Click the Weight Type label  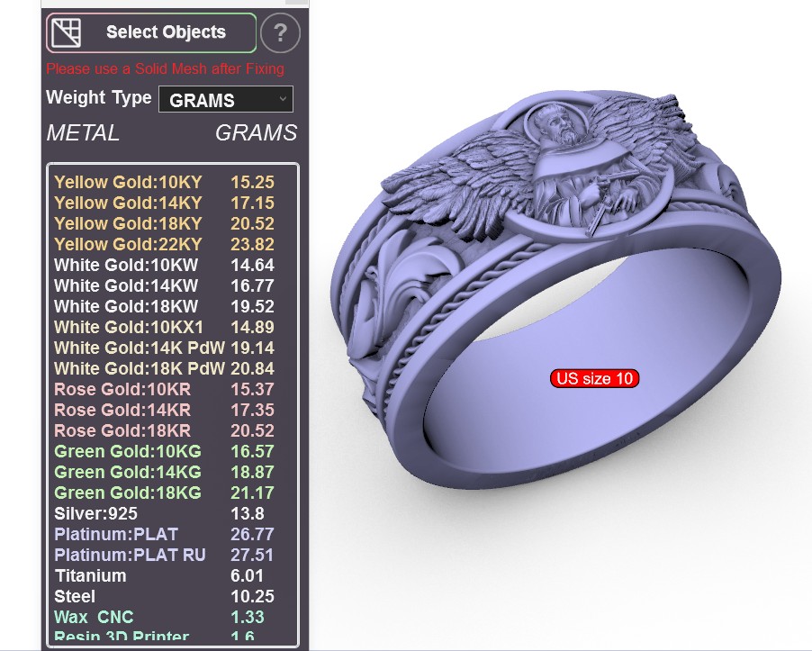[x=99, y=97]
